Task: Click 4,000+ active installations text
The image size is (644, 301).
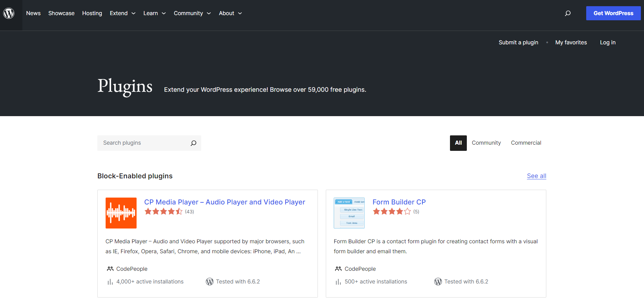Action: 150,282
